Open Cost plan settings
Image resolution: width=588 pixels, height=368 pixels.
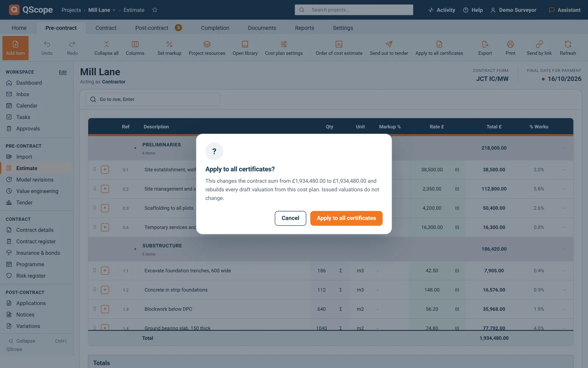[284, 48]
